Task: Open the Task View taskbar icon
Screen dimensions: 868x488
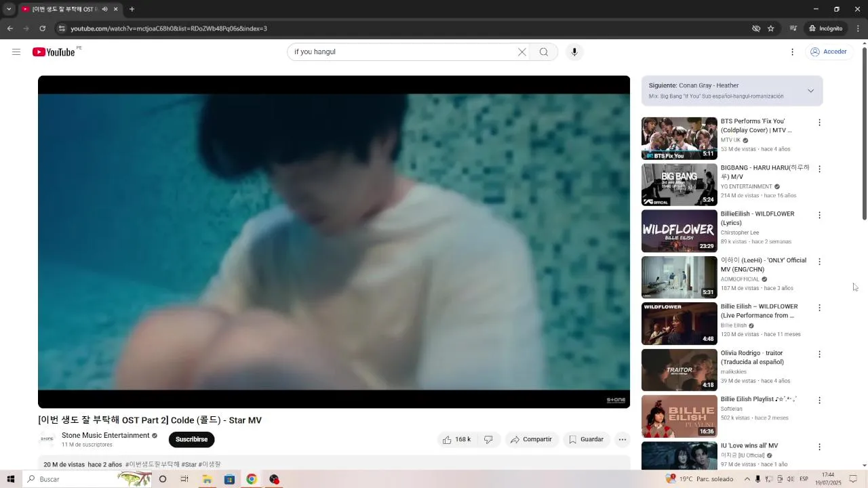Action: [x=184, y=479]
